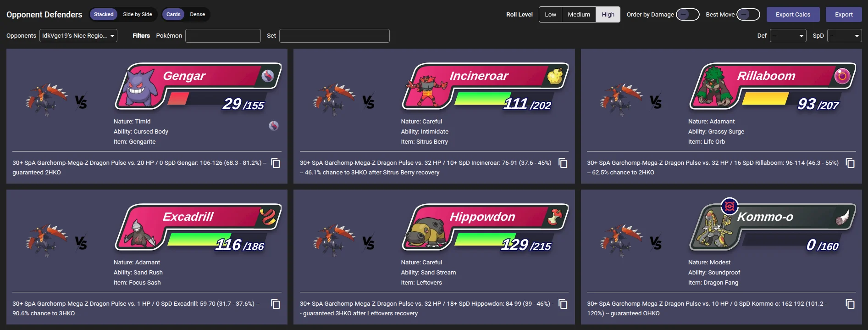The image size is (868, 330).
Task: Click Excadrill's '90.6% chance to 3HKO' text
Action: click(44, 313)
